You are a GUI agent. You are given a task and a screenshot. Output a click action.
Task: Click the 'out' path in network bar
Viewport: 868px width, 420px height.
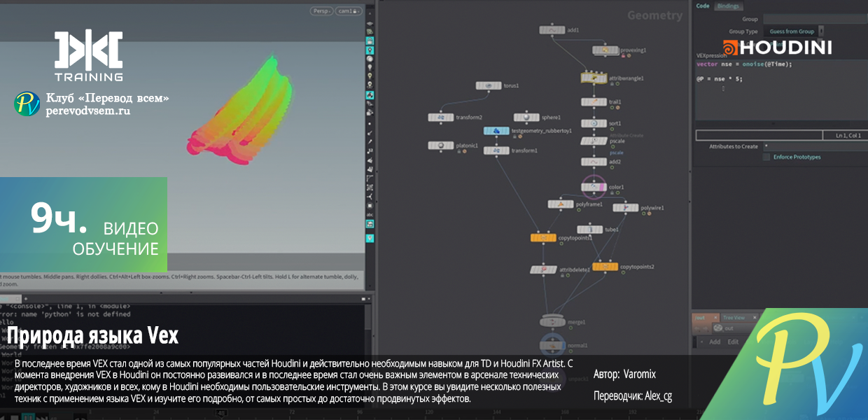[x=729, y=328]
